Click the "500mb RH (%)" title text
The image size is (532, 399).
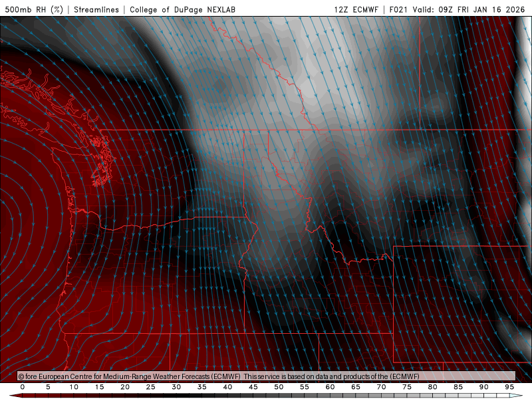pos(34,9)
